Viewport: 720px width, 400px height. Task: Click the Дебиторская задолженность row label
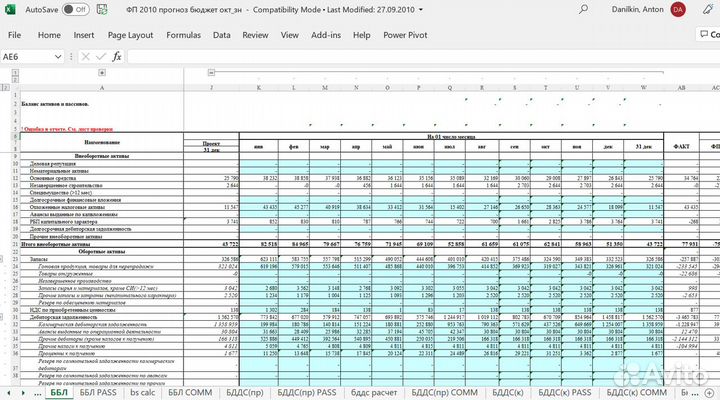[63, 317]
